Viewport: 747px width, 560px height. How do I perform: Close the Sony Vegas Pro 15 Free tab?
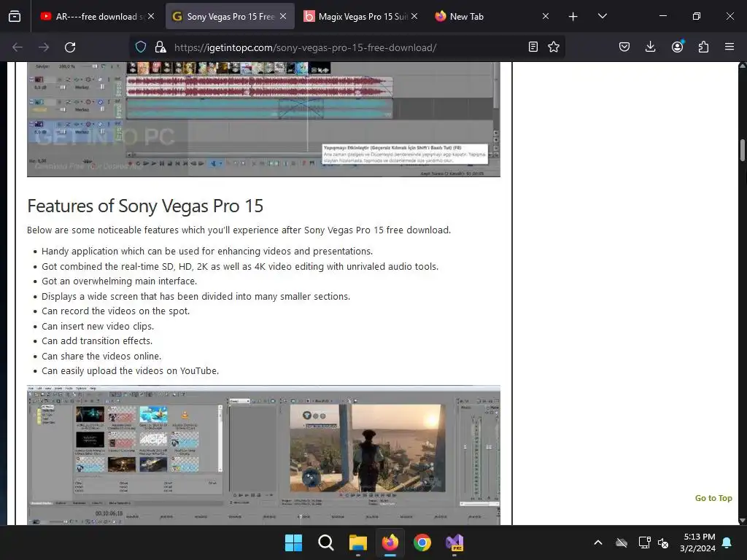pos(283,16)
